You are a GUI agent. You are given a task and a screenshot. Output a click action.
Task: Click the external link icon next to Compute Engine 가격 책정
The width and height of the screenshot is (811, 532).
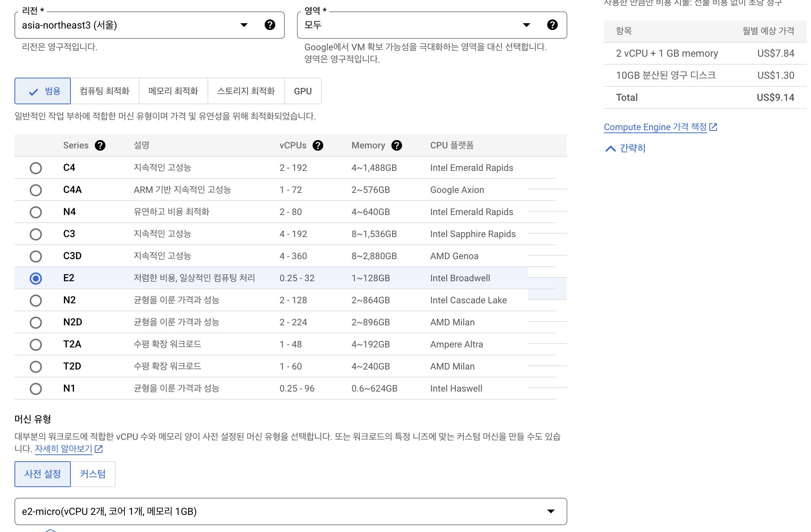(x=713, y=127)
